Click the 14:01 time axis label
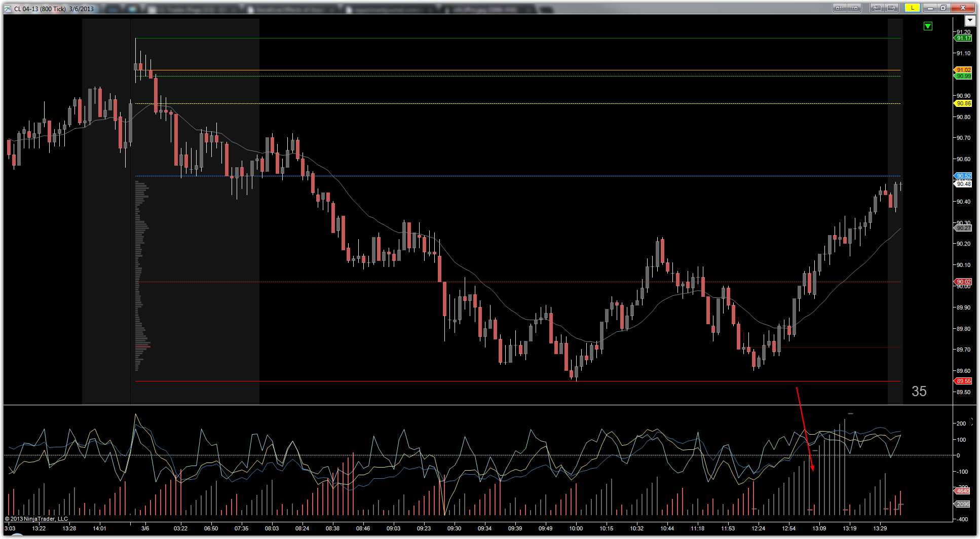980x539 pixels. pos(100,528)
